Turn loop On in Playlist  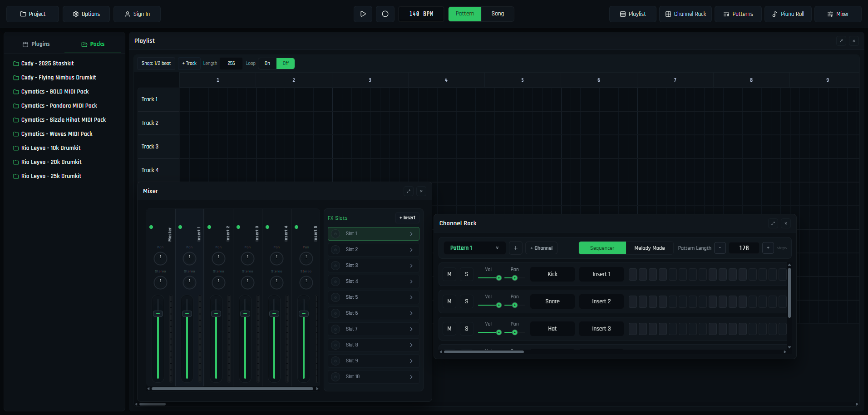pyautogui.click(x=267, y=64)
